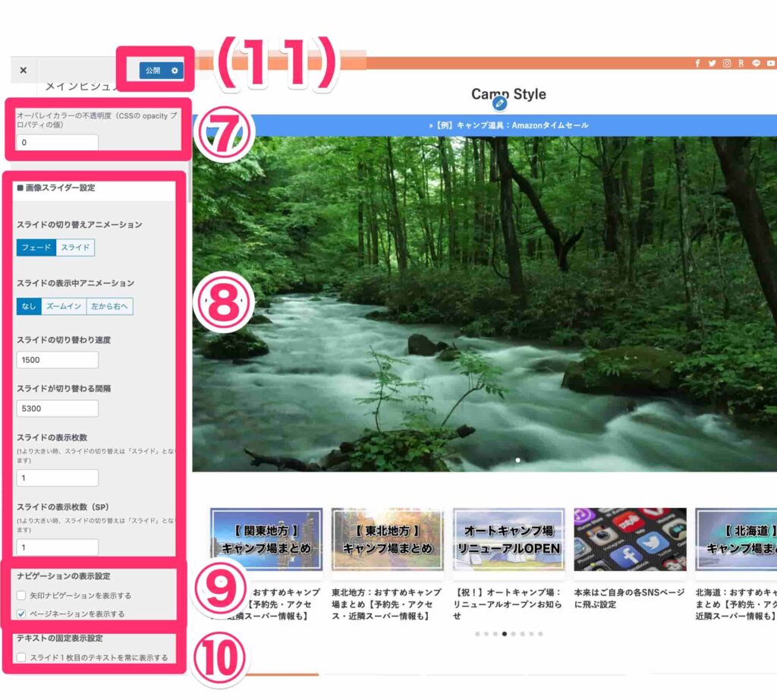Select フェード transition animation
Image resolution: width=777 pixels, height=700 pixels.
tap(36, 248)
